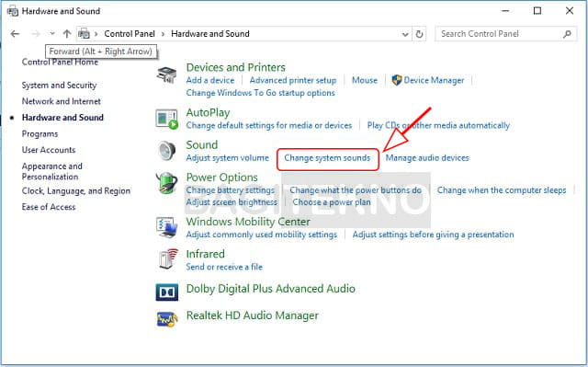Click Adjust screen brightness
This screenshot has width=588, height=367.
click(232, 202)
